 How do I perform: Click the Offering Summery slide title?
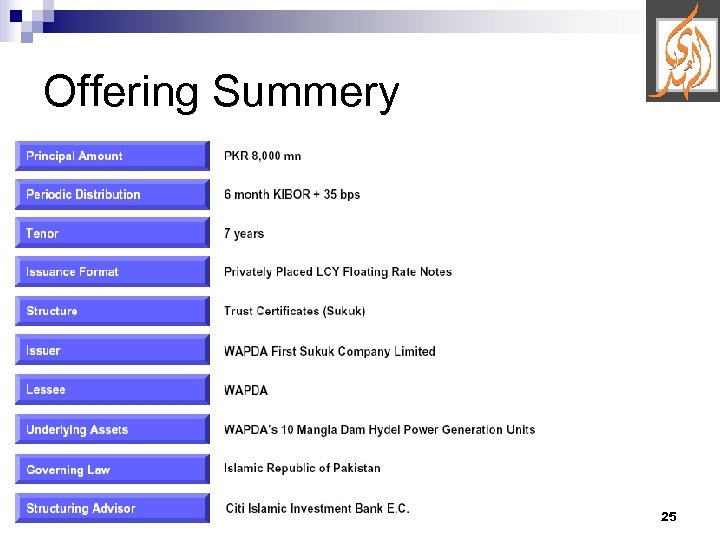coord(221,92)
